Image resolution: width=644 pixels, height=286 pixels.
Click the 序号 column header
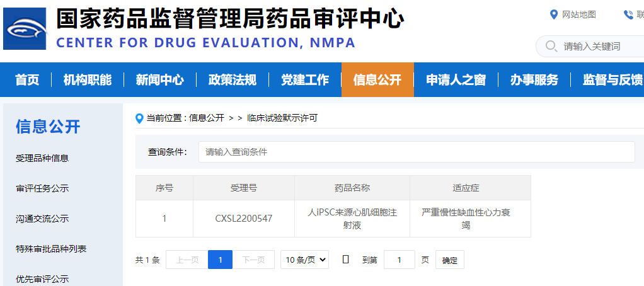(164, 188)
